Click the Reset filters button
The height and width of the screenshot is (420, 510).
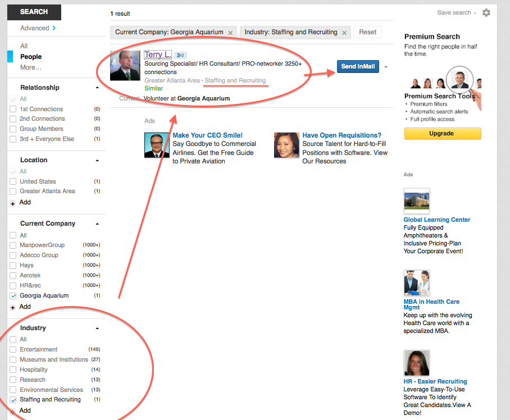[x=367, y=32]
